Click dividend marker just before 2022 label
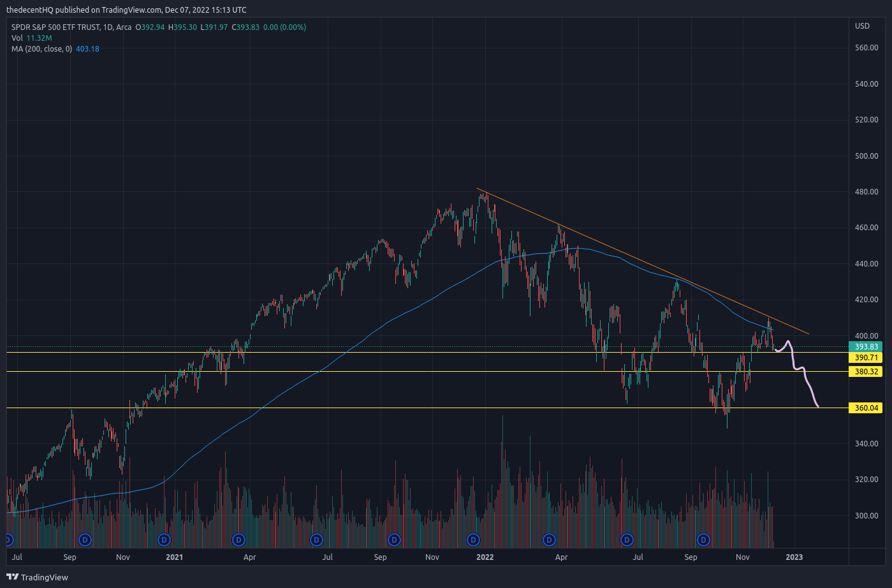The height and width of the screenshot is (588, 892). pos(473,540)
